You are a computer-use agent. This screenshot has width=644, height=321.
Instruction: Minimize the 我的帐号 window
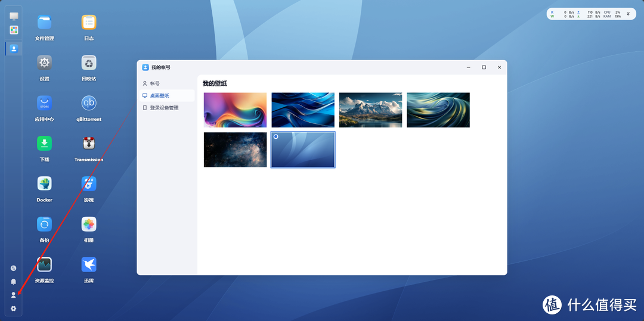pyautogui.click(x=469, y=67)
